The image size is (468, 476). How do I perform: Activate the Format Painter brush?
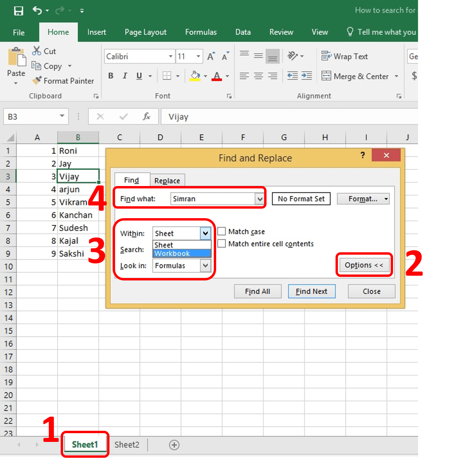(x=37, y=81)
